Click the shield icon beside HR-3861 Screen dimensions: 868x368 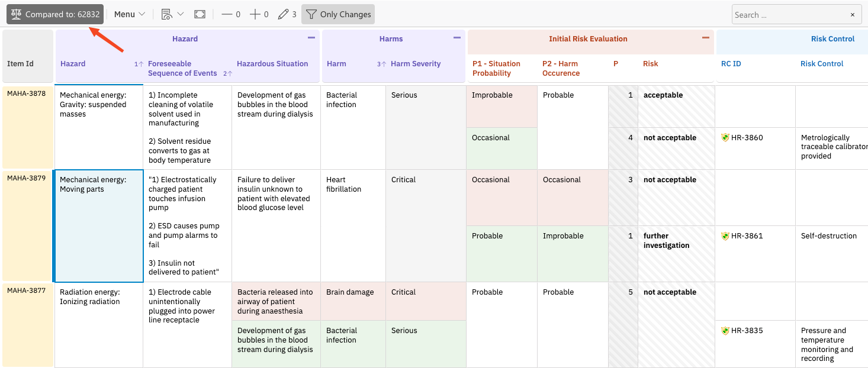(x=725, y=235)
